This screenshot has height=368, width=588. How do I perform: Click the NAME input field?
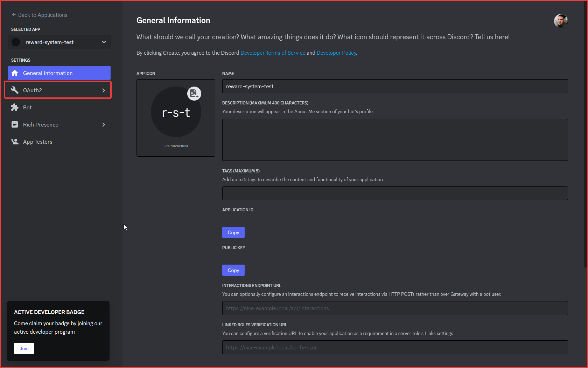click(x=395, y=86)
